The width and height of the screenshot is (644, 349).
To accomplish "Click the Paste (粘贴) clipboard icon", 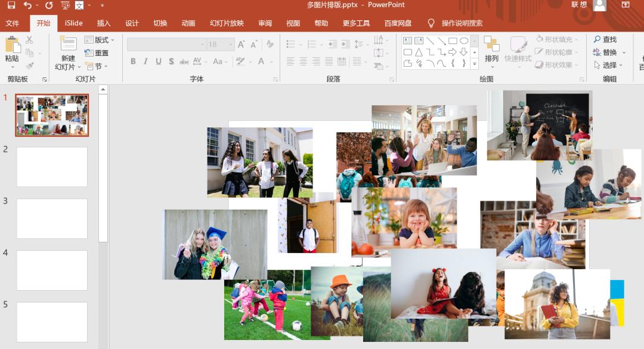I will 13,44.
